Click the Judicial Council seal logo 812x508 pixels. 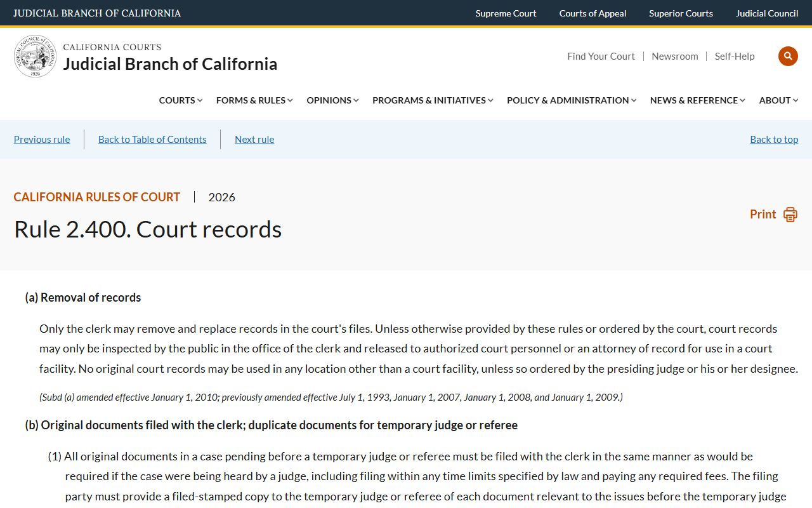[36, 57]
